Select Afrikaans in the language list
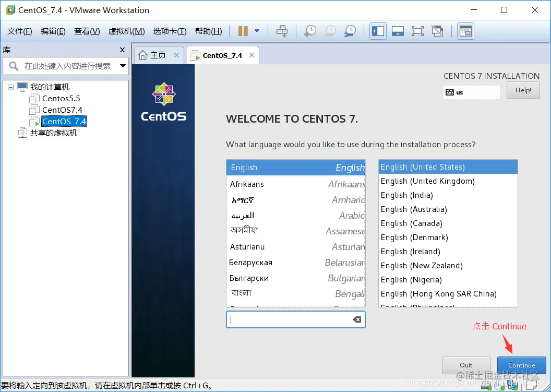Viewport: 551px width, 392px height. (x=295, y=184)
